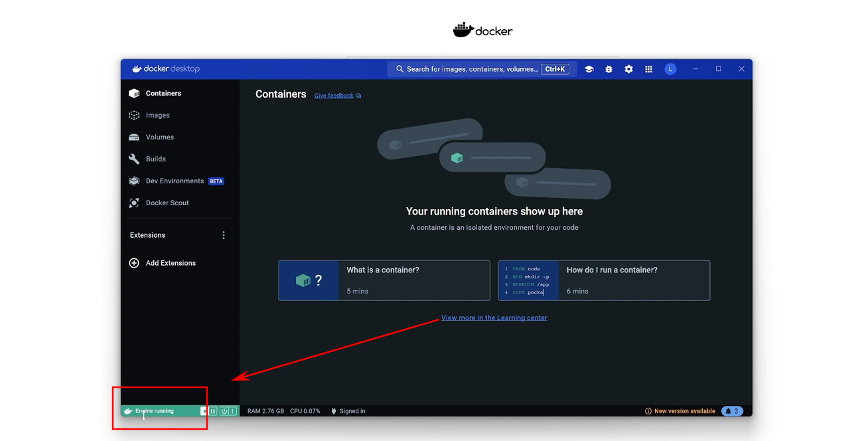Click the Give feedback link
Screen dimensions: 868x441
coord(334,96)
